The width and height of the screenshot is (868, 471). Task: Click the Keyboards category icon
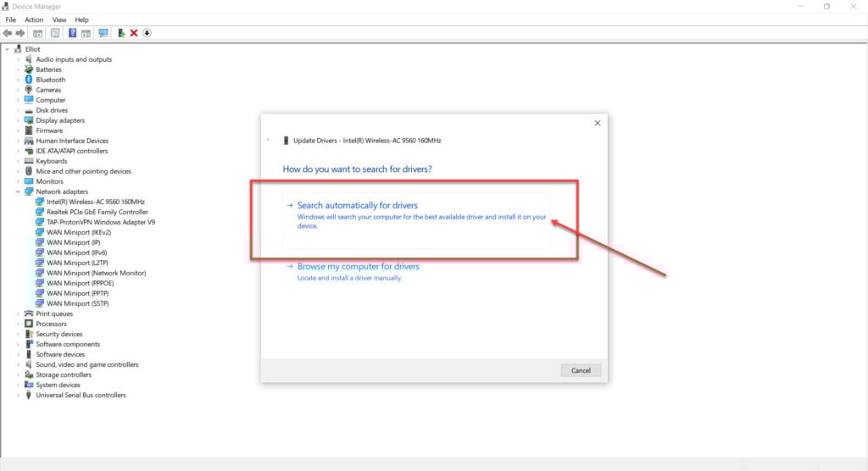29,161
